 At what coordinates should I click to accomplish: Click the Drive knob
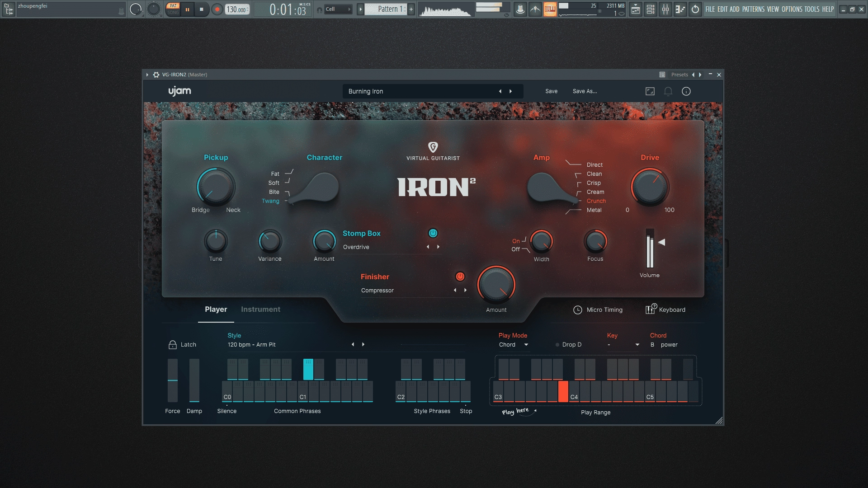pyautogui.click(x=650, y=187)
